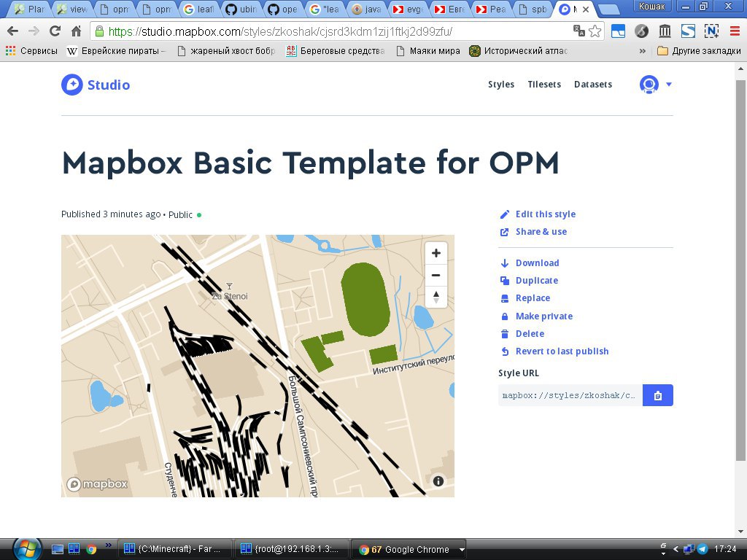Click Duplicate to copy the style
The width and height of the screenshot is (747, 560).
(537, 281)
